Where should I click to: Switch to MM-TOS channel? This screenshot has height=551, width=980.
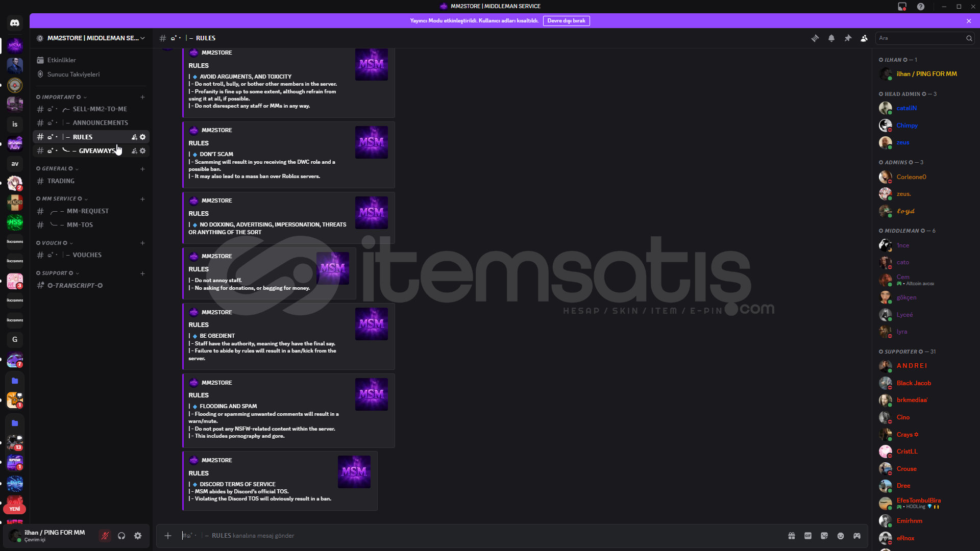click(91, 225)
